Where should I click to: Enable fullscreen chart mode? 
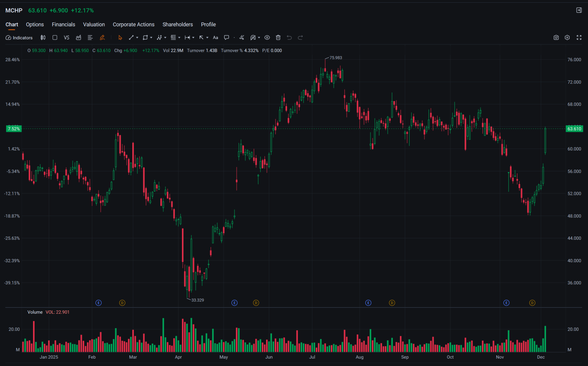tap(579, 37)
